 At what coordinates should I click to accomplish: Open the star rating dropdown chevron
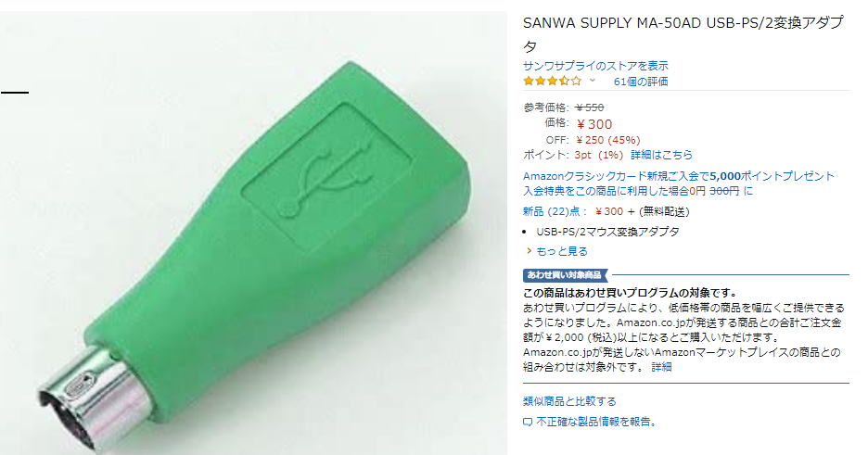[593, 81]
